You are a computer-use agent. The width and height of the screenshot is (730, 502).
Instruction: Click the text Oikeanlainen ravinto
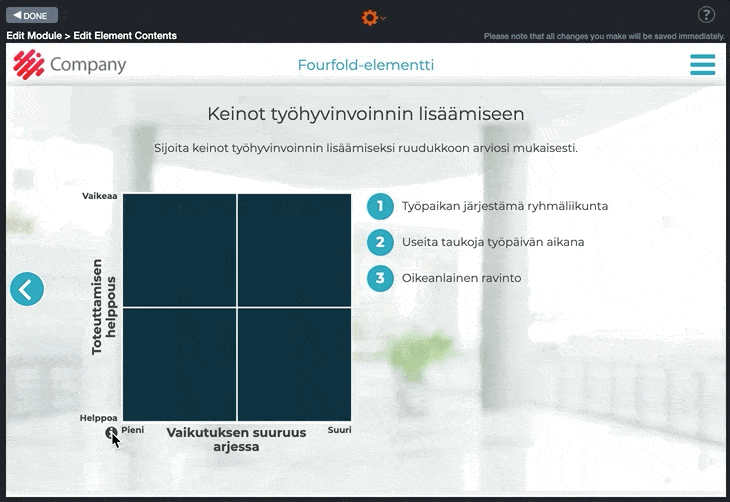(x=461, y=278)
